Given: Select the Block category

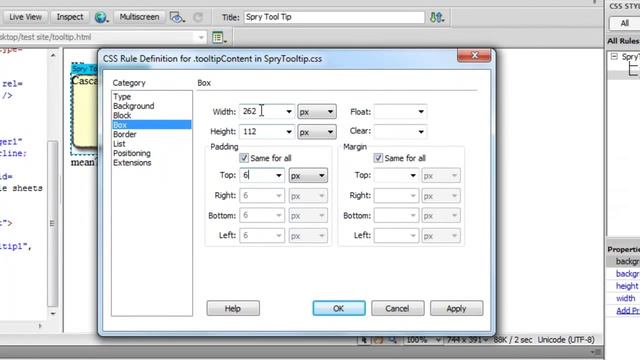Looking at the screenshot, I should 122,116.
